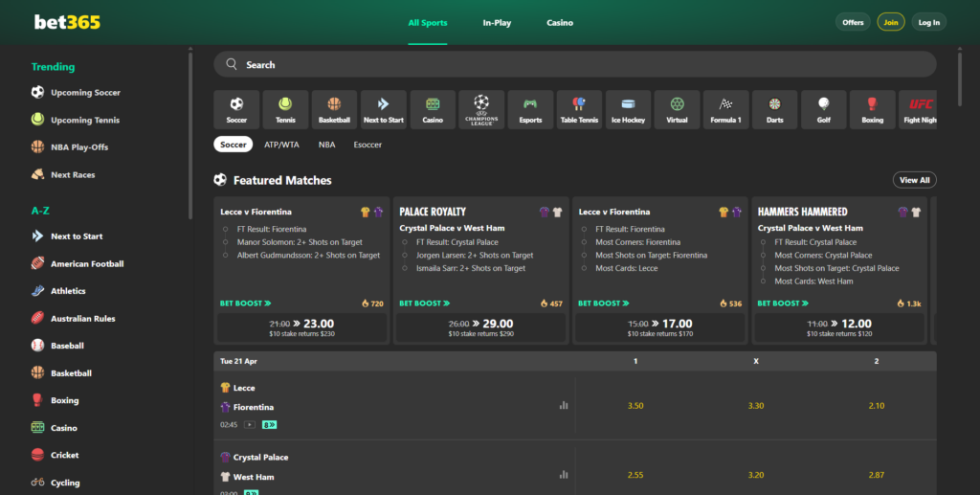This screenshot has width=980, height=495.
Task: Open the Offers button
Action: [x=853, y=22]
